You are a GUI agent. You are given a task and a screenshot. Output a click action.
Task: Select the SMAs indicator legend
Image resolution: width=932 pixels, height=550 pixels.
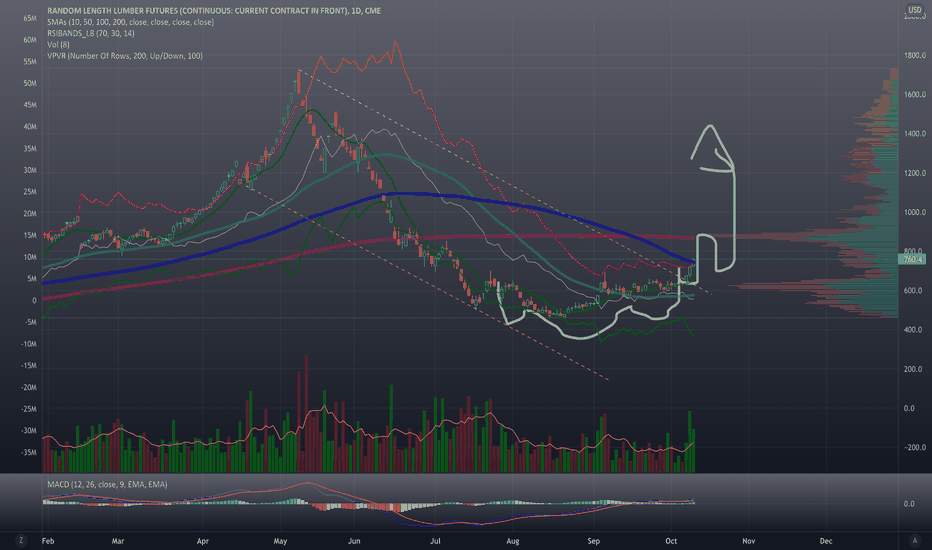(x=130, y=22)
